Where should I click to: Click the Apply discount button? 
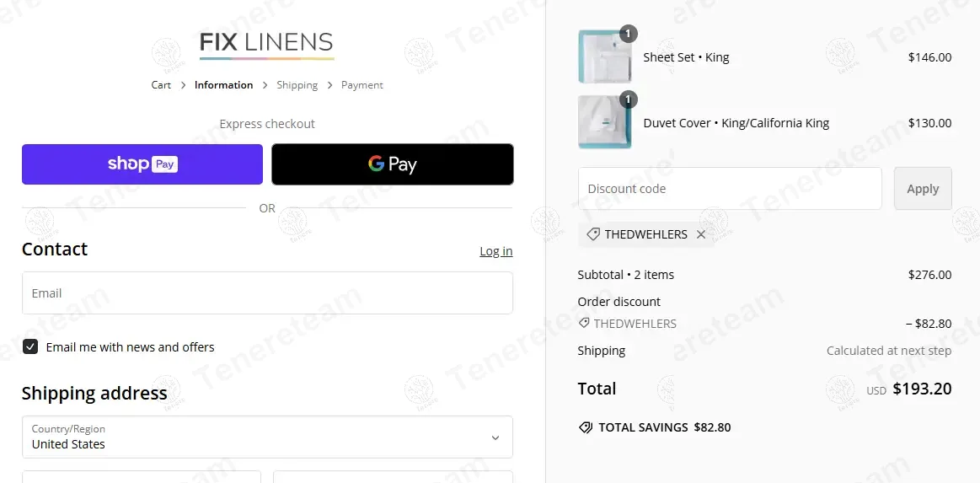click(924, 189)
